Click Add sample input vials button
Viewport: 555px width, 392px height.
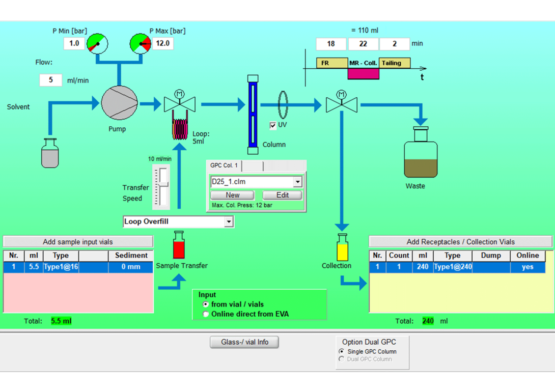pyautogui.click(x=78, y=242)
